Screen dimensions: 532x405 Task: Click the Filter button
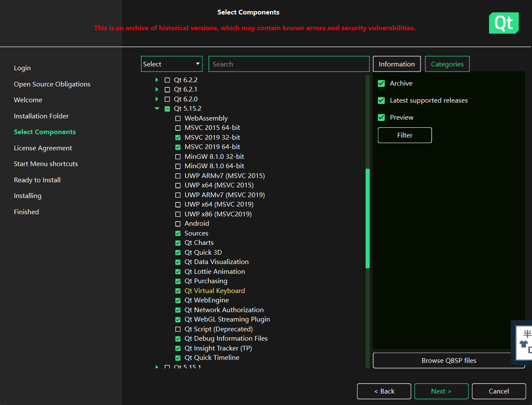click(405, 135)
